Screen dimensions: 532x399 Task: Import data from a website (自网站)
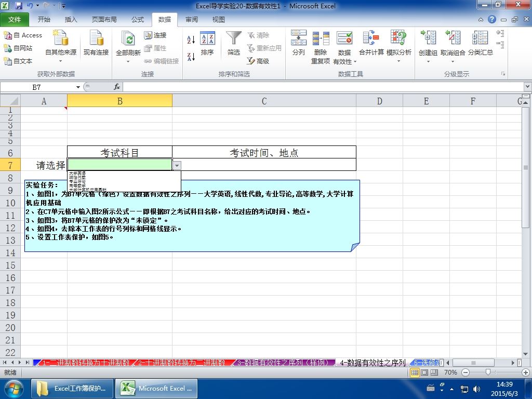18,48
